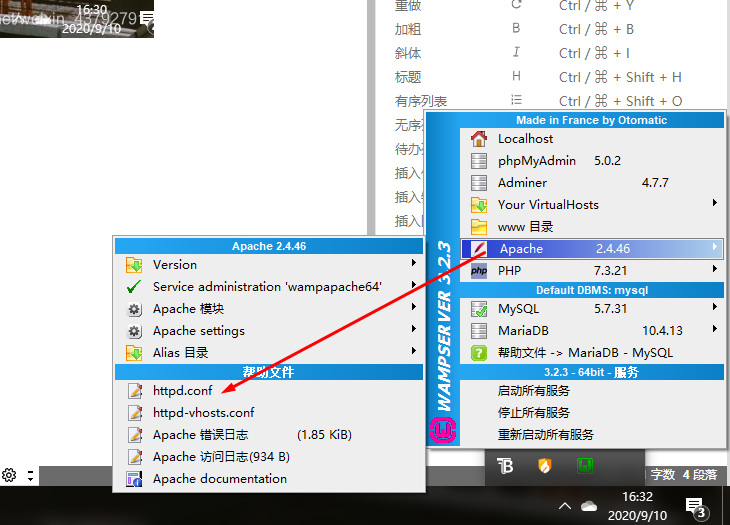Expand Service administration submenu arrow
This screenshot has height=525, width=730.
click(413, 285)
